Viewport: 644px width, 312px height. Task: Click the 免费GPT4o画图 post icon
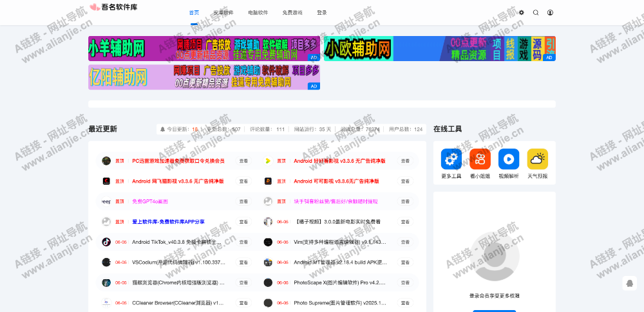click(106, 201)
